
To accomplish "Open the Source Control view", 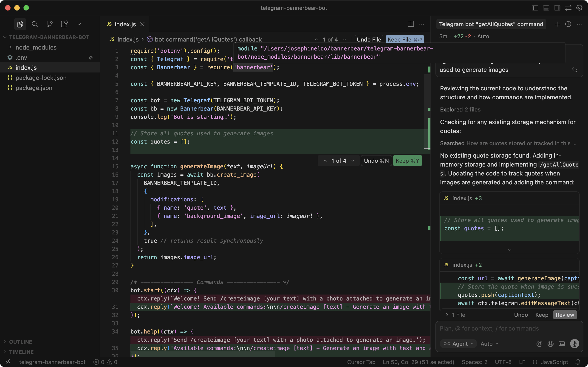I will click(49, 24).
